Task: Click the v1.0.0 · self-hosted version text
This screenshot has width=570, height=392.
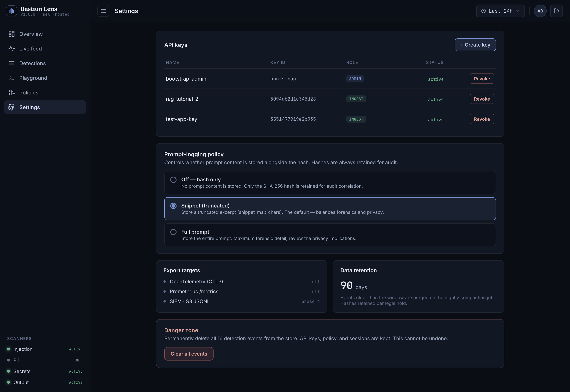Action: (45, 14)
